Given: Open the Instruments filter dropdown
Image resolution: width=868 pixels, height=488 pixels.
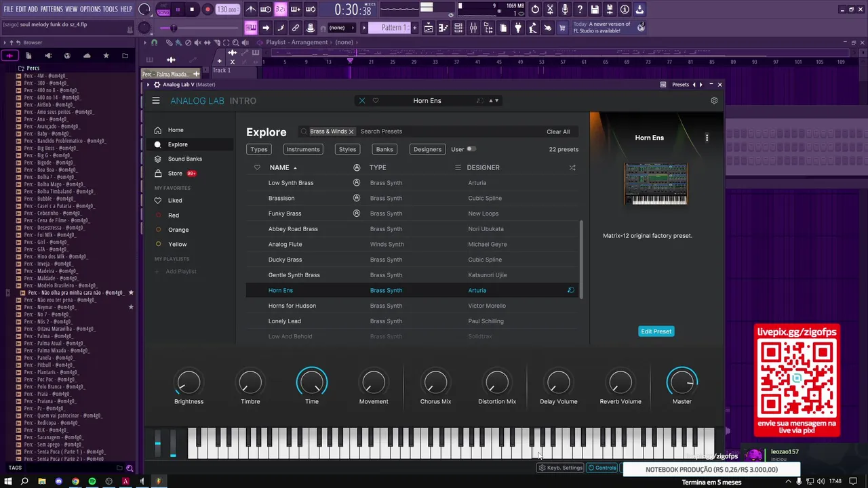Looking at the screenshot, I should [x=303, y=149].
